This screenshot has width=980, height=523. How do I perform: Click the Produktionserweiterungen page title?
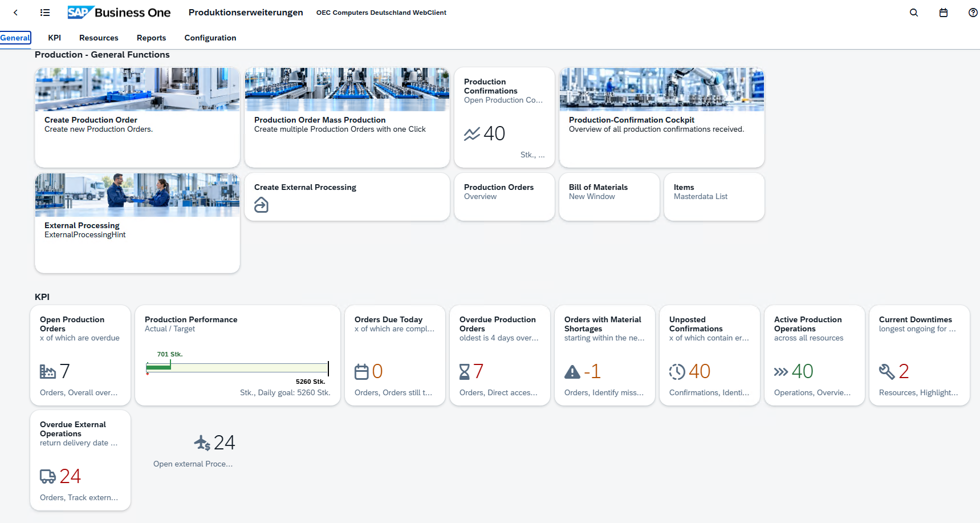point(246,13)
